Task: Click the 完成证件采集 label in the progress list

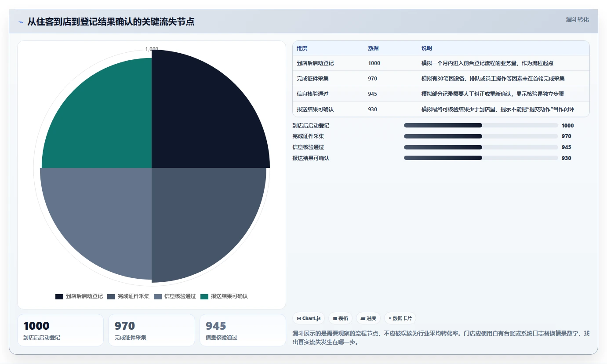Action: (x=308, y=136)
